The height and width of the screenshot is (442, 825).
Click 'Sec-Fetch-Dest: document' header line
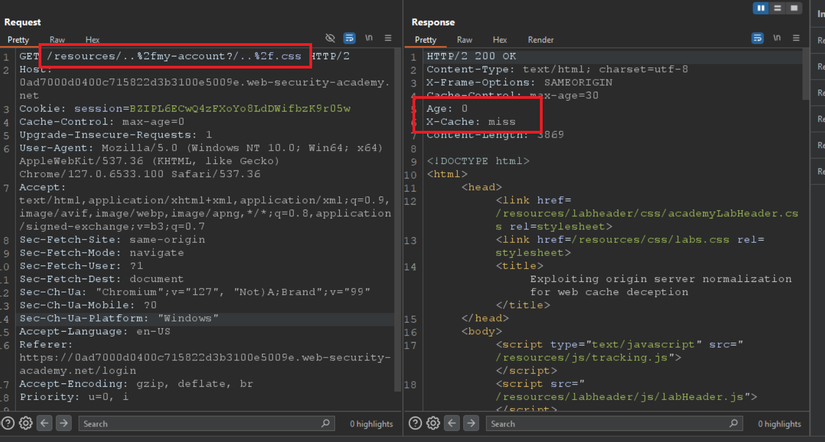point(102,279)
